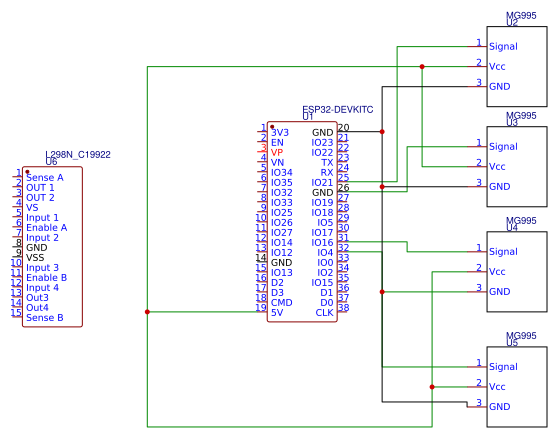Select the IO16 pin label
Image resolution: width=557 pixels, height=437 pixels.
(x=322, y=243)
